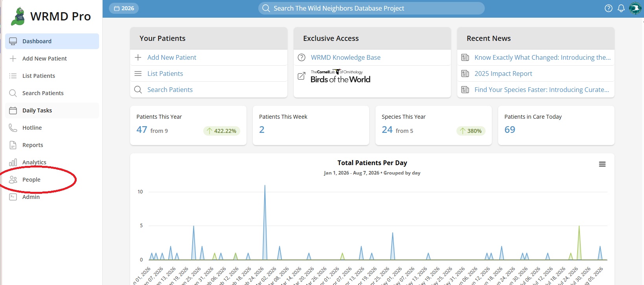The image size is (644, 285).
Task: Open help question mark icon in header
Action: coord(609,8)
